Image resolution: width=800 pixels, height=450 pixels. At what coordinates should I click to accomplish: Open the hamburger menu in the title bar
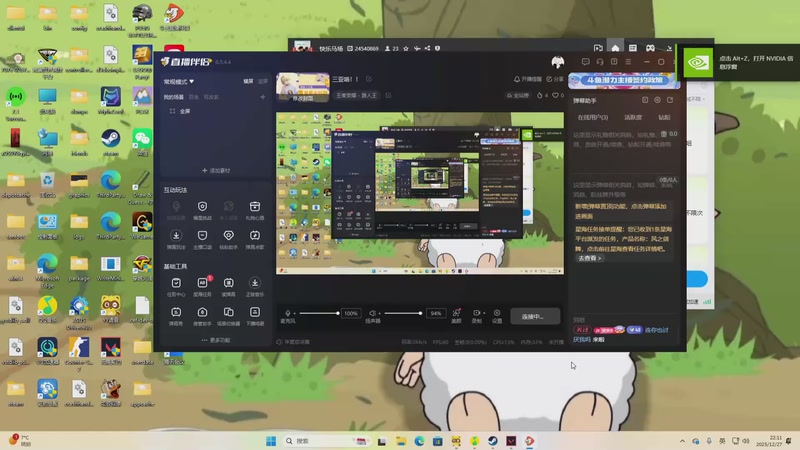pyautogui.click(x=628, y=62)
